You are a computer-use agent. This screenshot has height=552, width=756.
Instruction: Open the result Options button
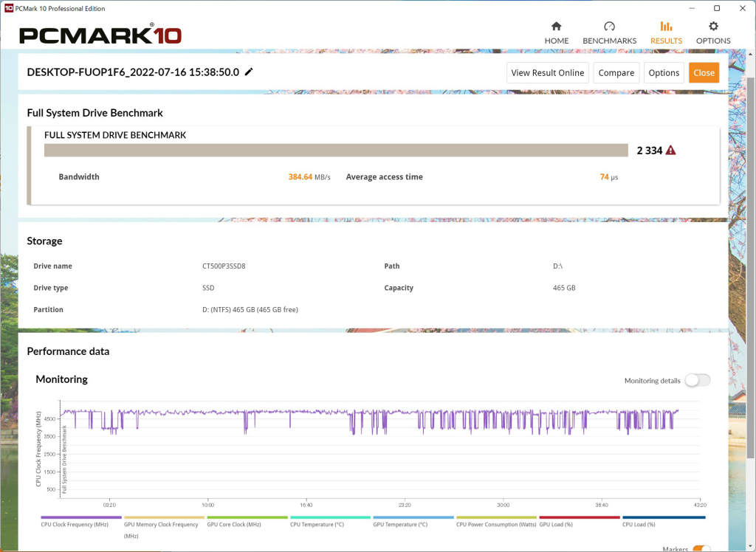(664, 73)
